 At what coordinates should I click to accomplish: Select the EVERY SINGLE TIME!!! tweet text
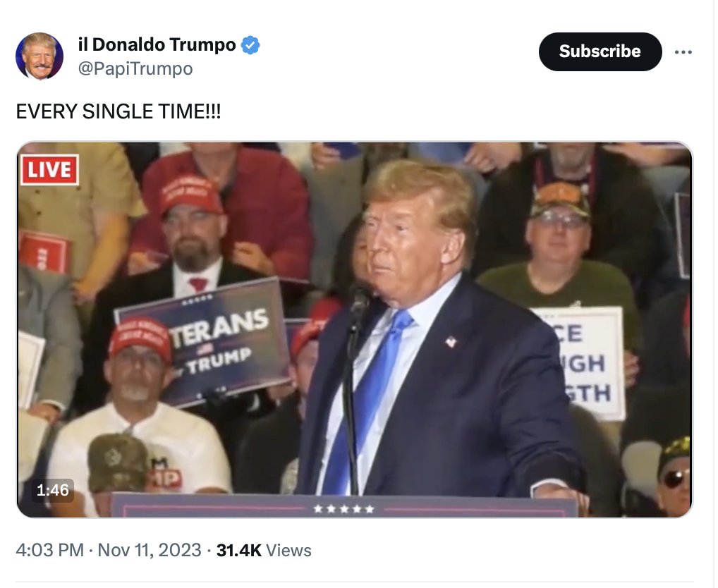[118, 111]
